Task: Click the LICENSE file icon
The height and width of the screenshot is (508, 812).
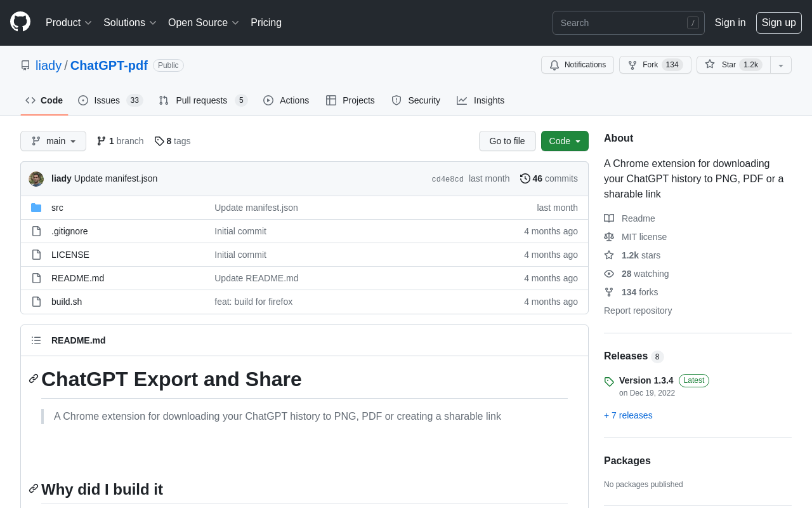Action: coord(36,255)
